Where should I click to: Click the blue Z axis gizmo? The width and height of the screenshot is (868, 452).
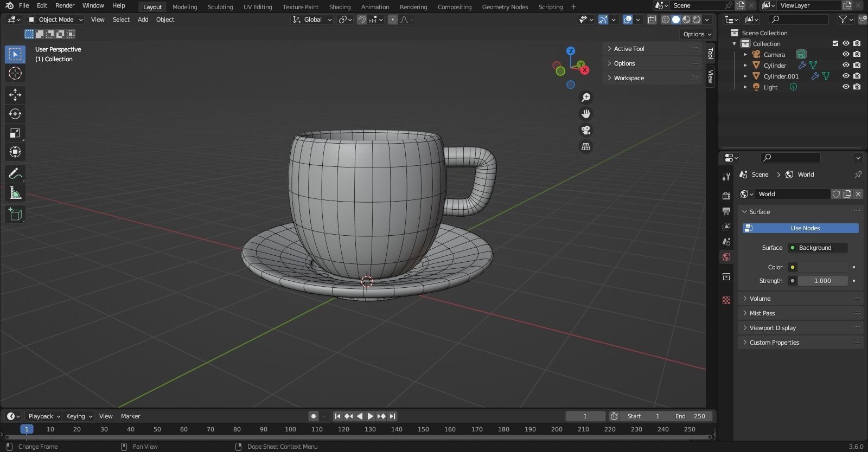click(571, 51)
